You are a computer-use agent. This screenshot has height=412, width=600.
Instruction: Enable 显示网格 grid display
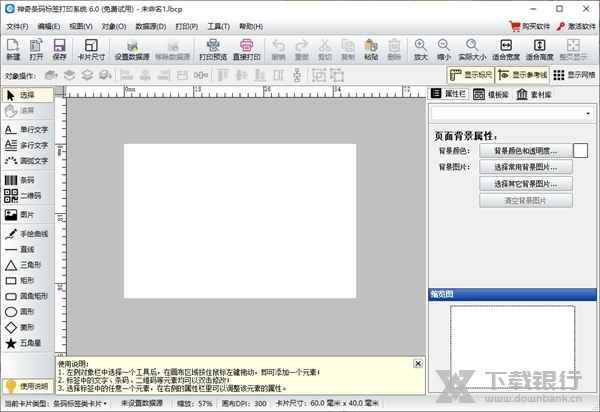click(576, 75)
